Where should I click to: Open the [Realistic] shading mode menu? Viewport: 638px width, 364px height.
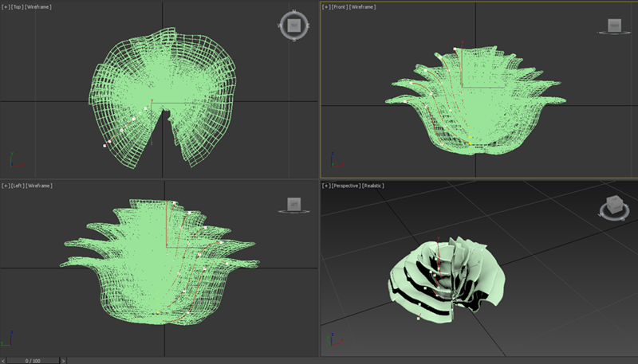[374, 186]
